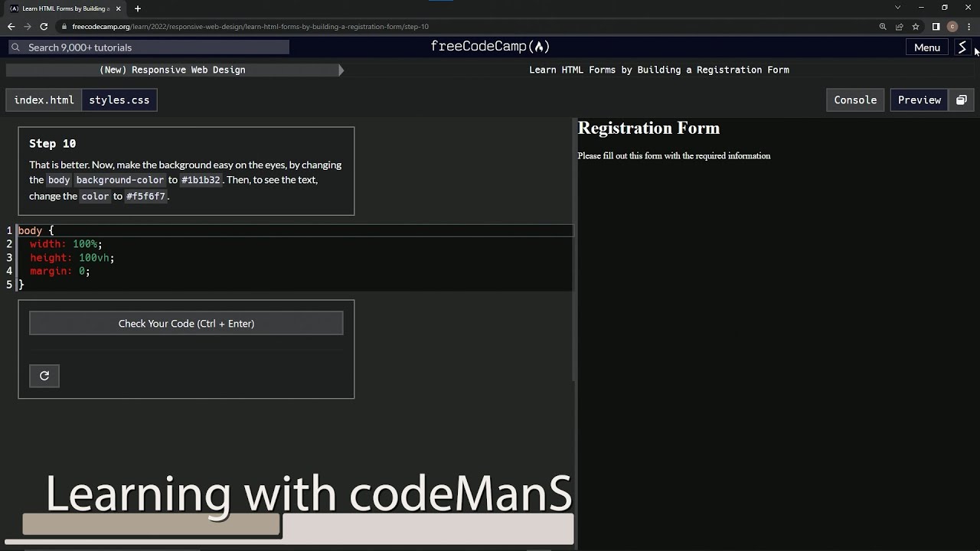Click the #f5f6f7 color code in instructions
The image size is (980, 551).
click(x=145, y=196)
